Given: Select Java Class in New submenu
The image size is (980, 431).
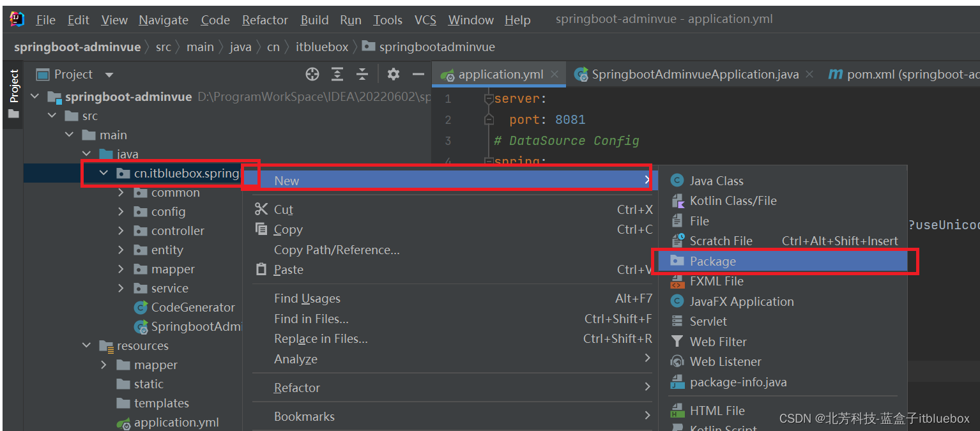Looking at the screenshot, I should (x=783, y=181).
